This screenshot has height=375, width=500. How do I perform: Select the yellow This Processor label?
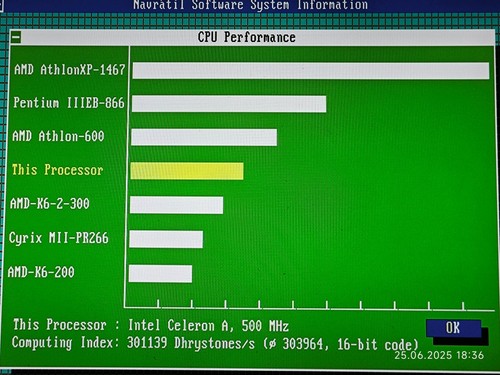[x=57, y=170]
